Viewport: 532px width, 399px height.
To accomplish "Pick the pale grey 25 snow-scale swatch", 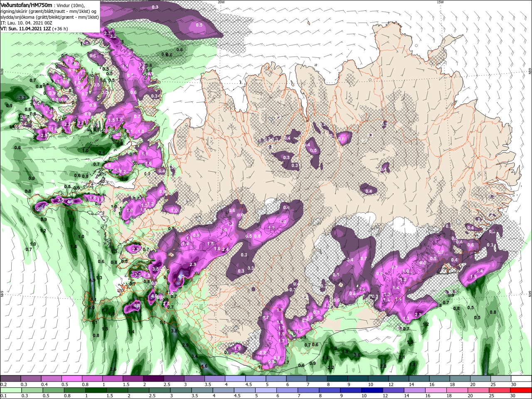I will point(501,379).
